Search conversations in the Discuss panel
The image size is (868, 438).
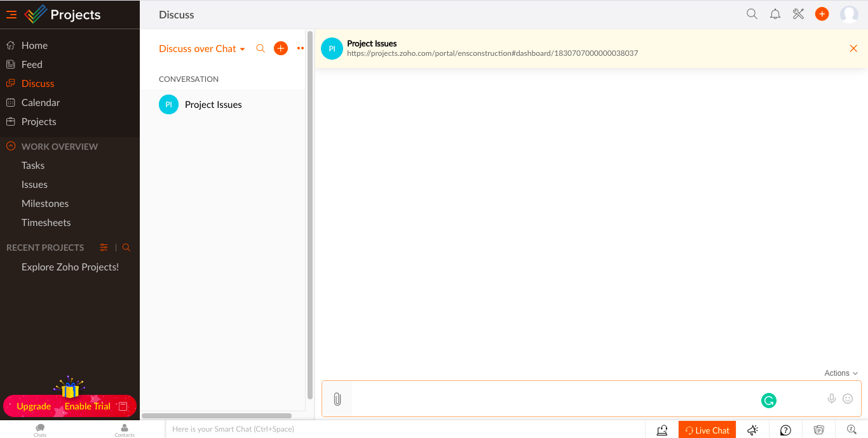[261, 48]
